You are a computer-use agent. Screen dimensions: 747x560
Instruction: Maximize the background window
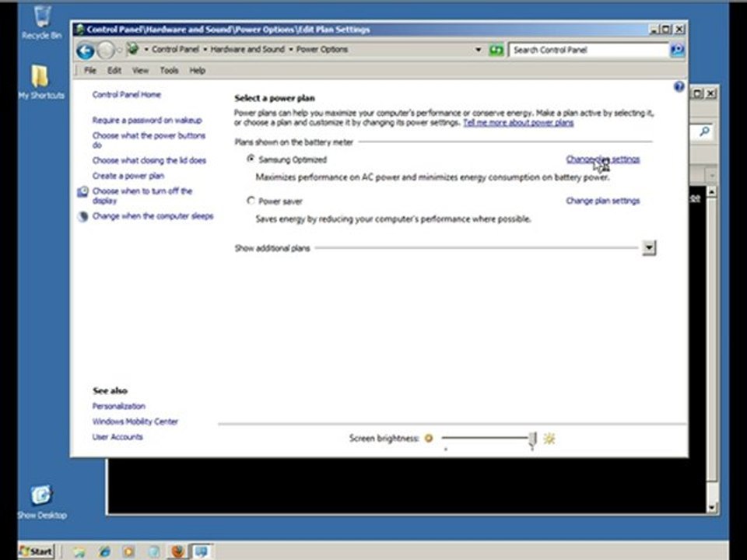coord(697,94)
